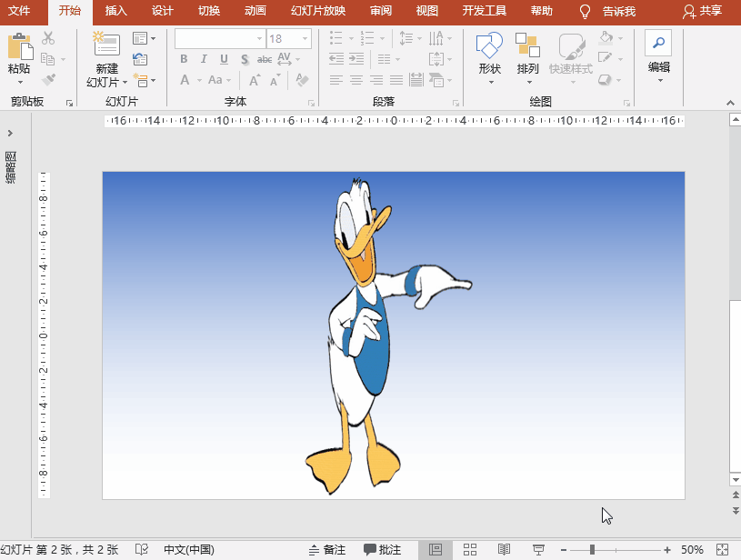The width and height of the screenshot is (741, 560).
Task: Collapse the ribbon with the chevron
Action: point(731,103)
